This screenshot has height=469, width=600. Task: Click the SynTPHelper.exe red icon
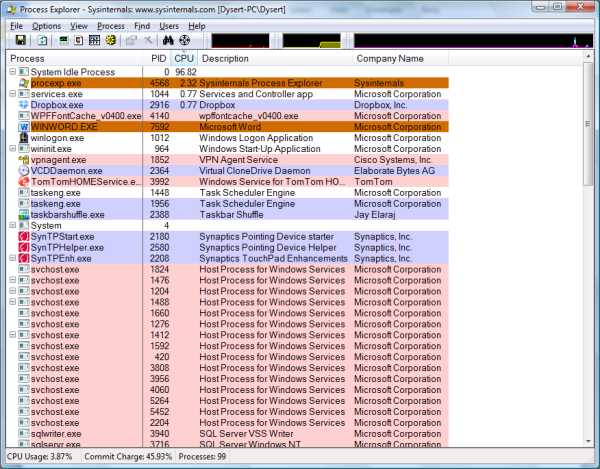point(24,248)
